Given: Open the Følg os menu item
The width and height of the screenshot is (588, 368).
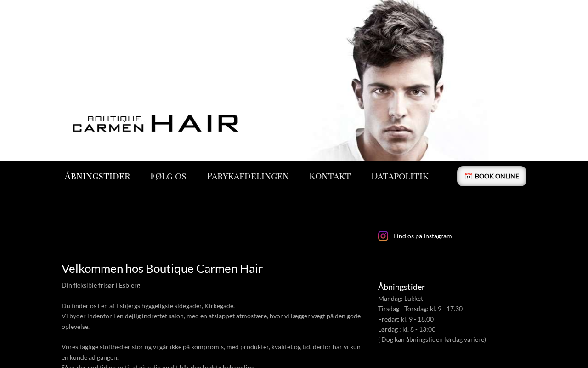Looking at the screenshot, I should (x=168, y=176).
